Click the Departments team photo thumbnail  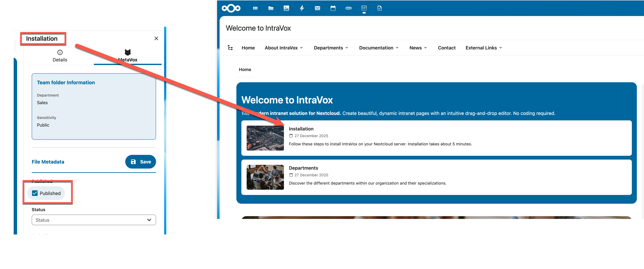pyautogui.click(x=265, y=177)
